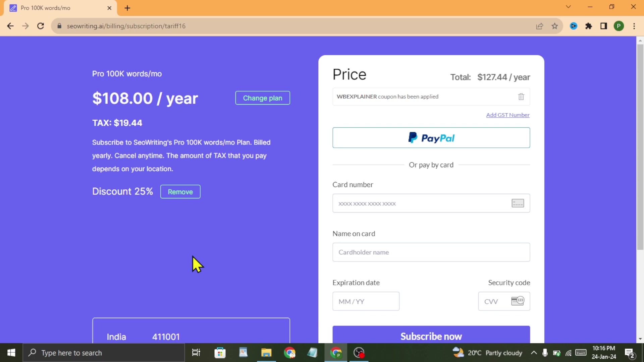Delete the applied WBEXPLAINER coupon trash icon

[521, 97]
